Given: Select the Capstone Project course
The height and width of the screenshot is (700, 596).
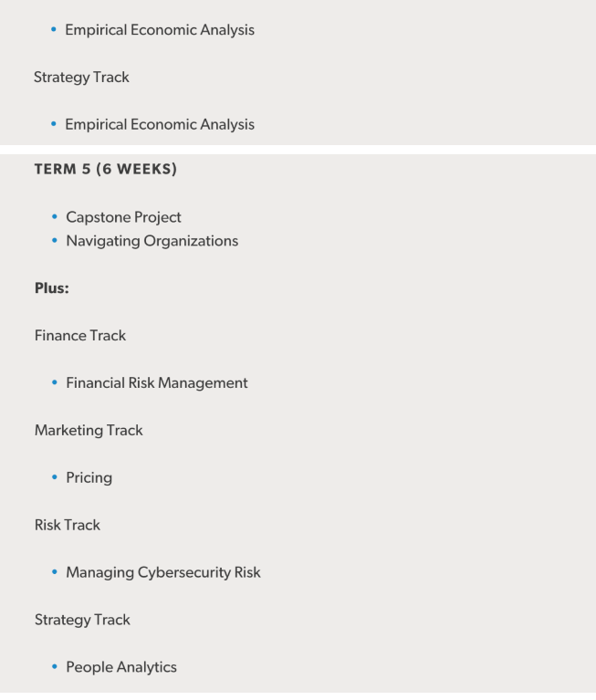Looking at the screenshot, I should click(x=123, y=217).
